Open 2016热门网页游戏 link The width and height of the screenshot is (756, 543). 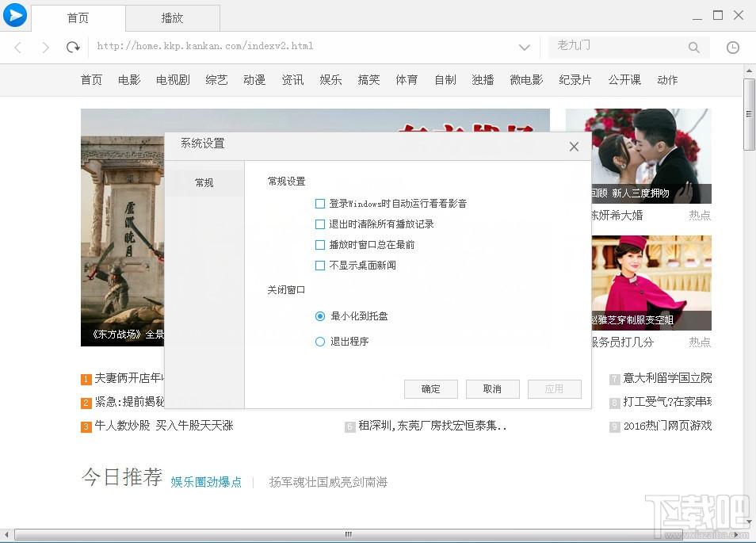[667, 426]
